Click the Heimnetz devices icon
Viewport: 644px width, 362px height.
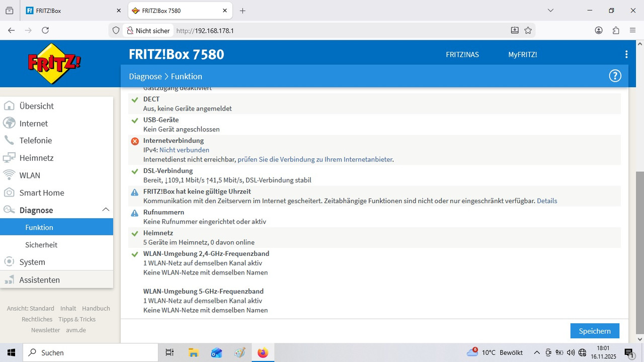pos(9,158)
